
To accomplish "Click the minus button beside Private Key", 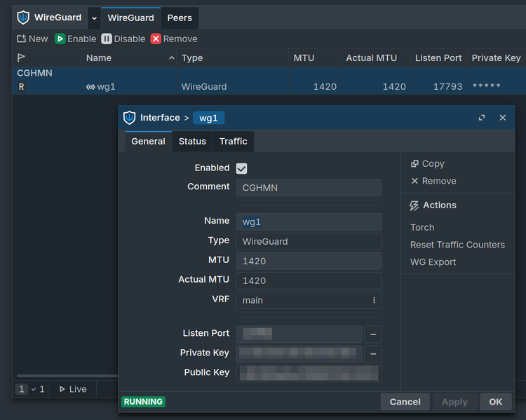I will tap(373, 354).
